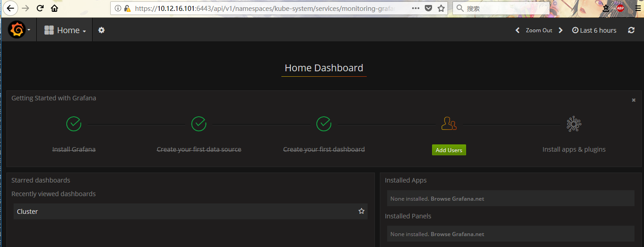Click Recently viewed dashboards heading
644x247 pixels.
(54, 194)
